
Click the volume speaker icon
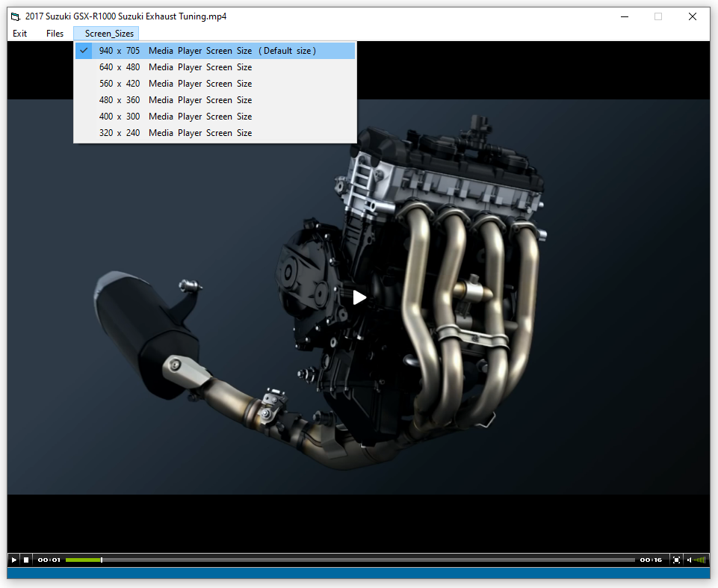[689, 560]
